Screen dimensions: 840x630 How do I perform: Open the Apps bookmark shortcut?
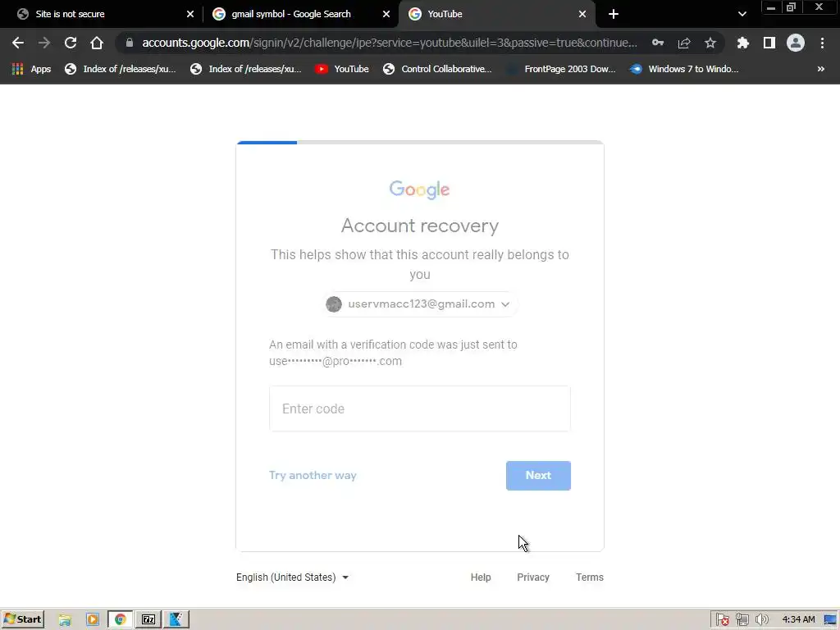[x=31, y=69]
